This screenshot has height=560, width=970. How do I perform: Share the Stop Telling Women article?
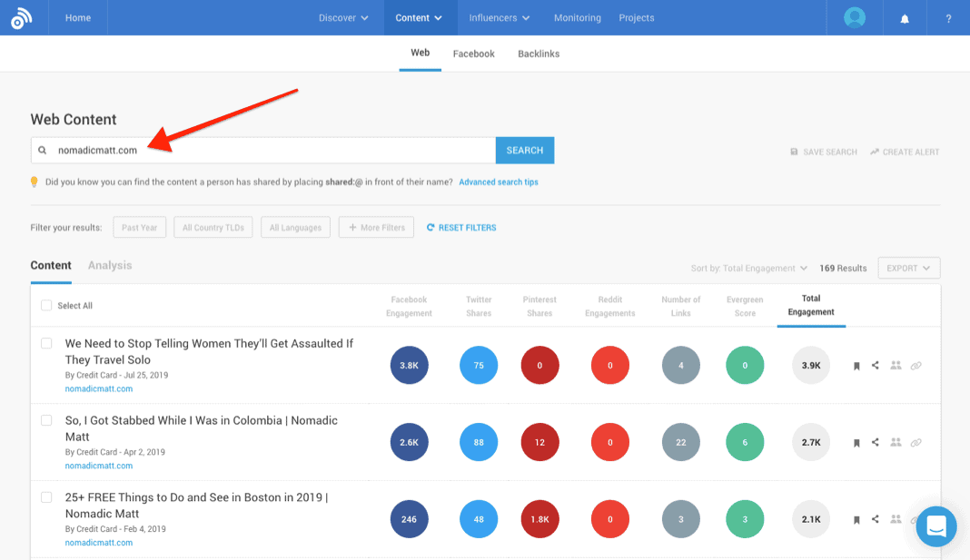click(x=876, y=365)
